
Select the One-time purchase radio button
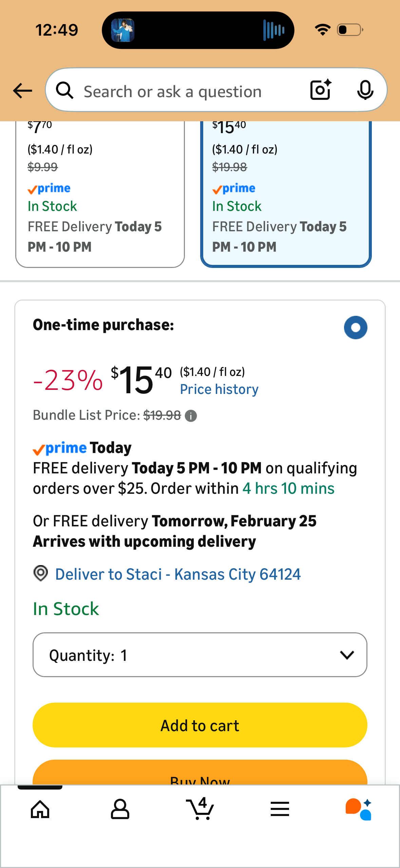(x=355, y=327)
